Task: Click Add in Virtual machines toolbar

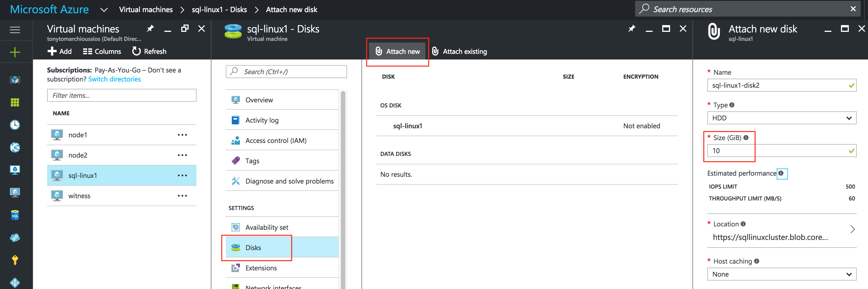Action: (60, 51)
